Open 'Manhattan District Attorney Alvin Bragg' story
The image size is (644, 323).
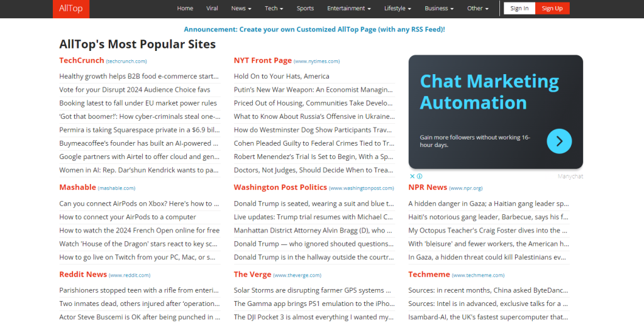point(314,231)
